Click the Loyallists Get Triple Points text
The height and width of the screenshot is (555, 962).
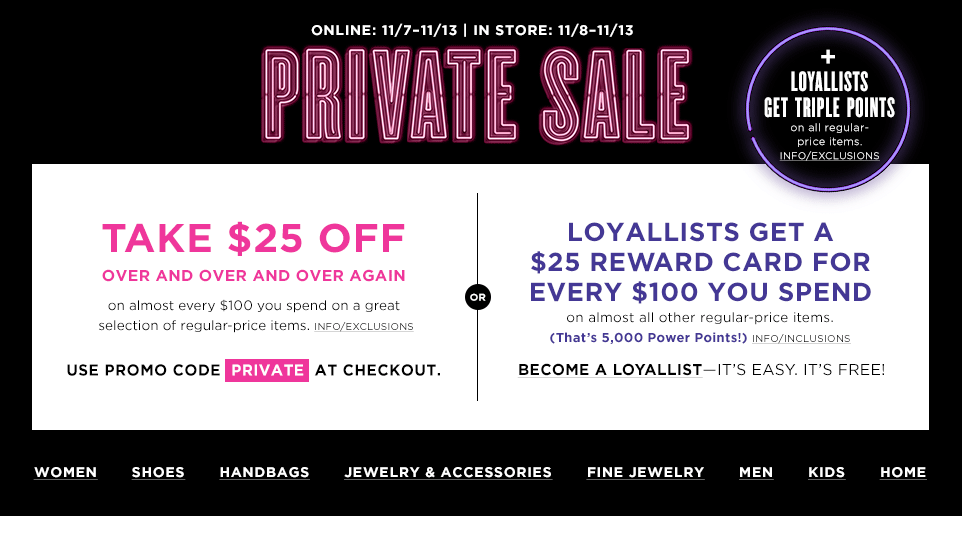[829, 94]
